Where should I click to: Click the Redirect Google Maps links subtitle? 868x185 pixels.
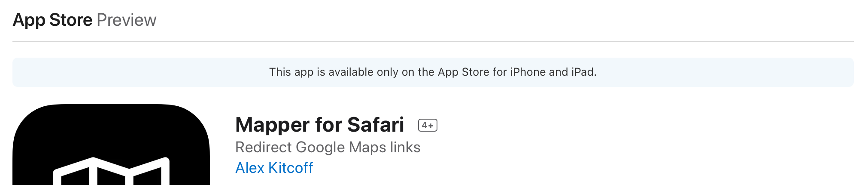click(x=328, y=147)
